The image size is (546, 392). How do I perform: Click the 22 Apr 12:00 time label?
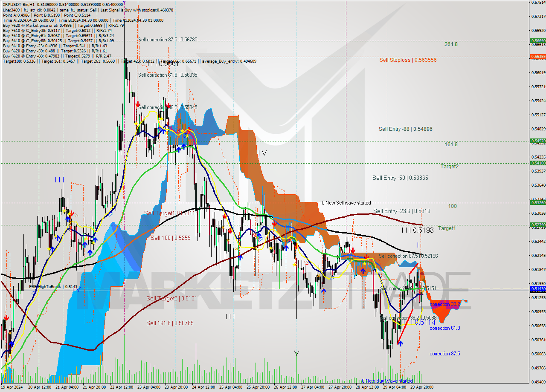122,388
